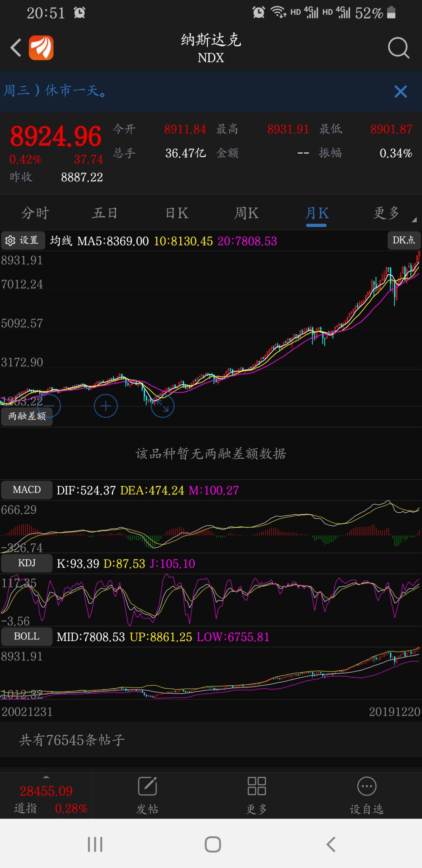Add to watchlist with 设自选 icon
The image size is (422, 868).
tap(367, 795)
